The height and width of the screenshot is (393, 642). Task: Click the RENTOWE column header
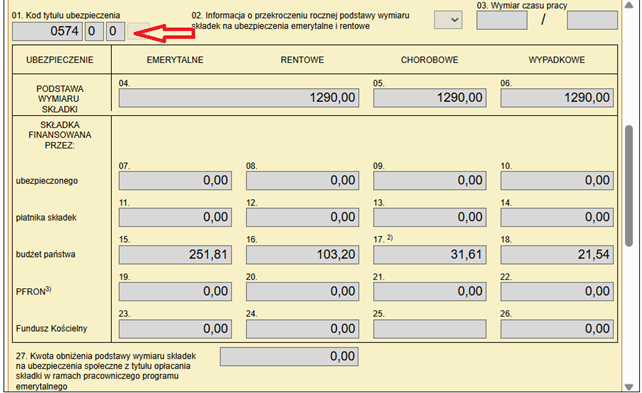(x=302, y=60)
